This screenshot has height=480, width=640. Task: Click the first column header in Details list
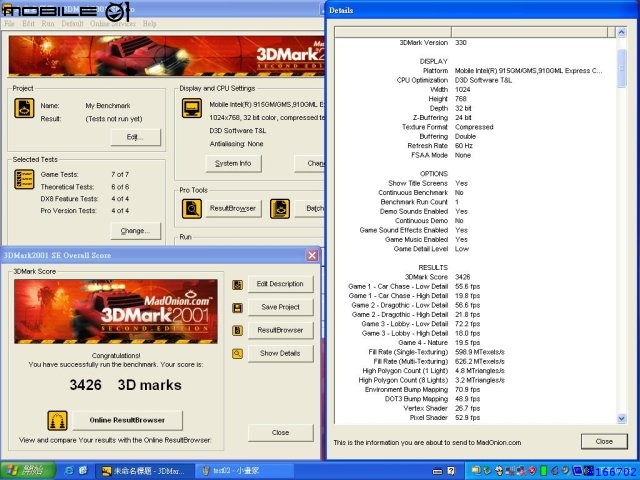(393, 32)
